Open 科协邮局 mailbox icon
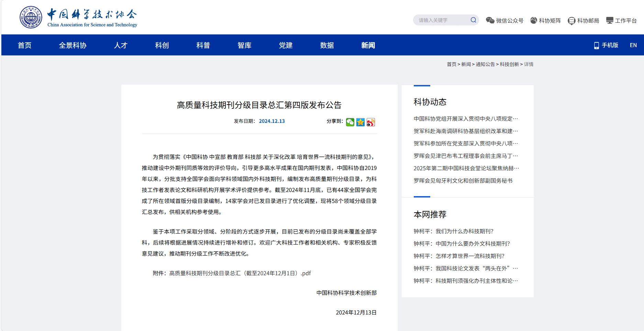Screen dimensions: 644x331 571,21
